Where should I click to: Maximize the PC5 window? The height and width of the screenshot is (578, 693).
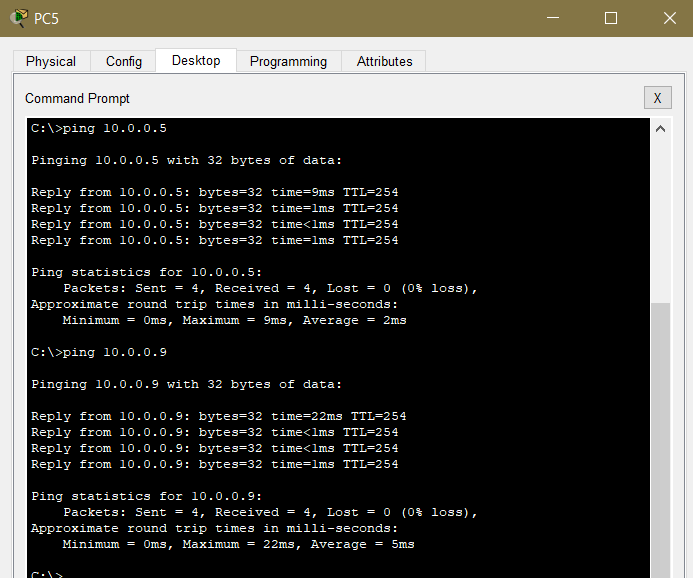click(611, 18)
